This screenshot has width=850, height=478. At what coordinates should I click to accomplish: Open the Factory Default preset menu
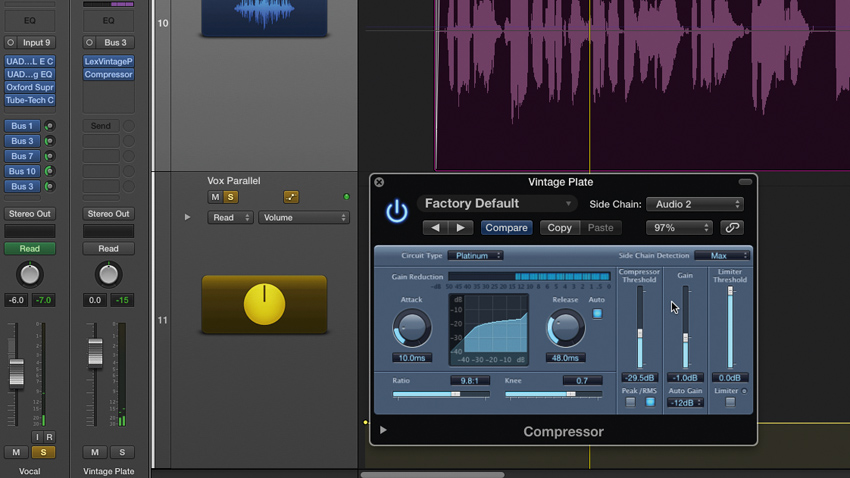[x=496, y=204]
